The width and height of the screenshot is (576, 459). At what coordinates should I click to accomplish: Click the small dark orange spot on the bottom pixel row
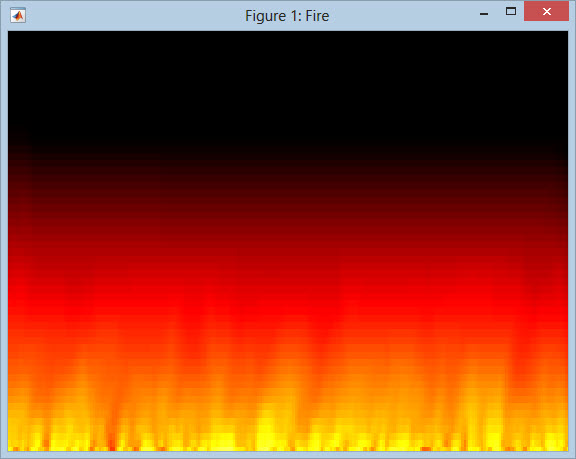(x=426, y=449)
